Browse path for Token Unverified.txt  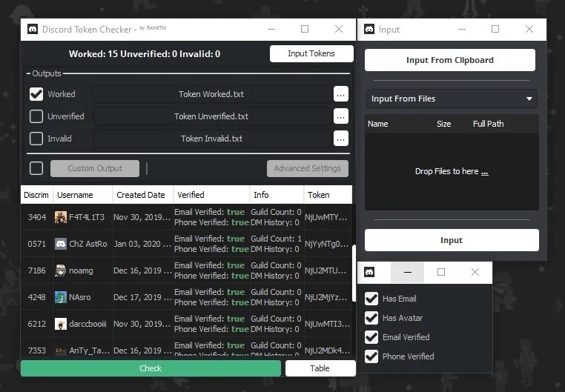341,116
